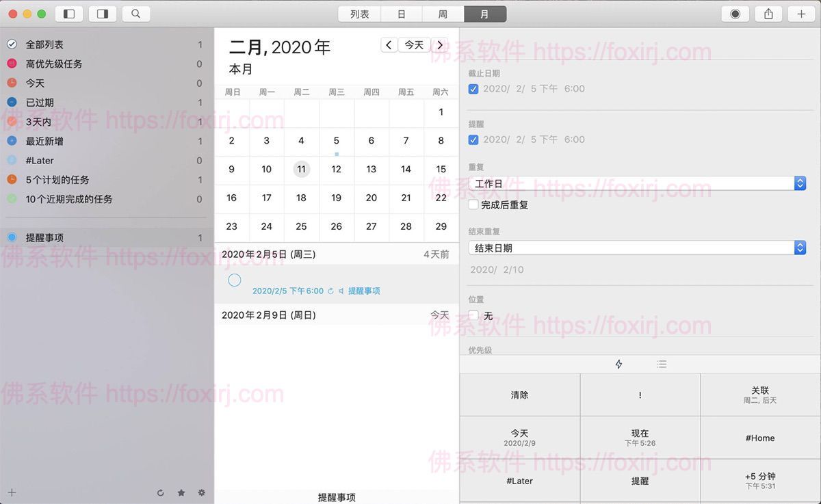Toggle the left sidebar visibility icon
This screenshot has height=504, width=821.
[69, 13]
